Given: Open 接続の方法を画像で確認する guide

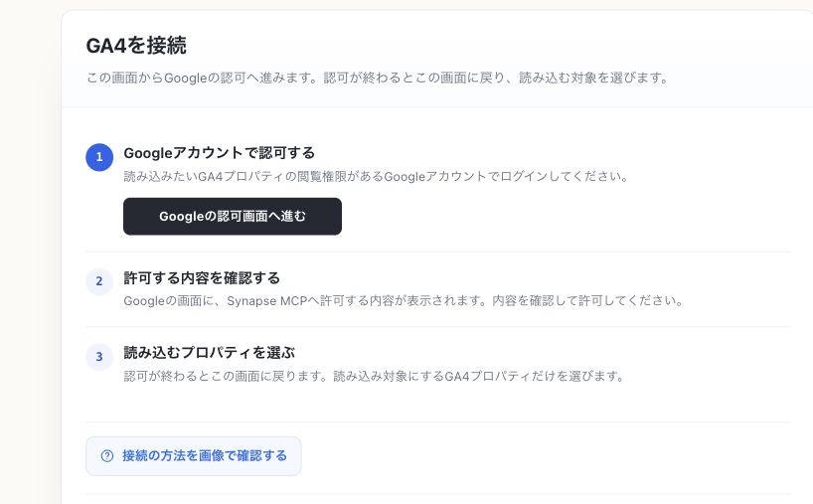Looking at the screenshot, I should coord(194,455).
